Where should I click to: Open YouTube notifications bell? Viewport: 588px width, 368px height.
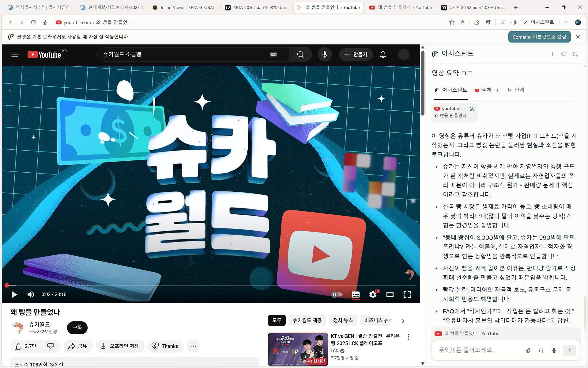click(x=383, y=54)
